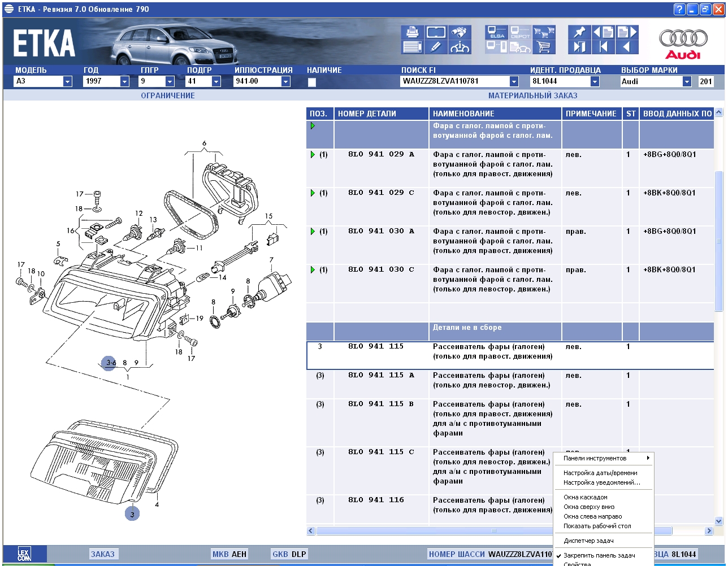Click the ЗАКАЗ button in the bottom bar
The width and height of the screenshot is (728, 566).
pyautogui.click(x=102, y=554)
